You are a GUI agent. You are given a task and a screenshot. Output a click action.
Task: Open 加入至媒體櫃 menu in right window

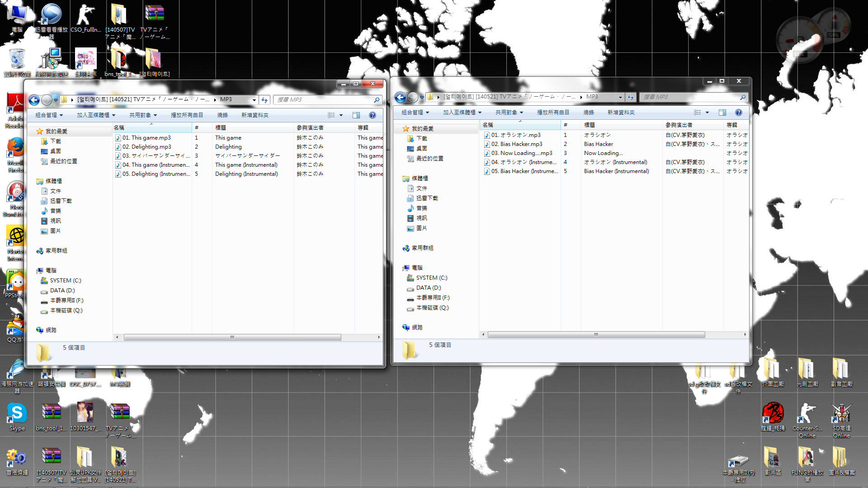coord(462,113)
